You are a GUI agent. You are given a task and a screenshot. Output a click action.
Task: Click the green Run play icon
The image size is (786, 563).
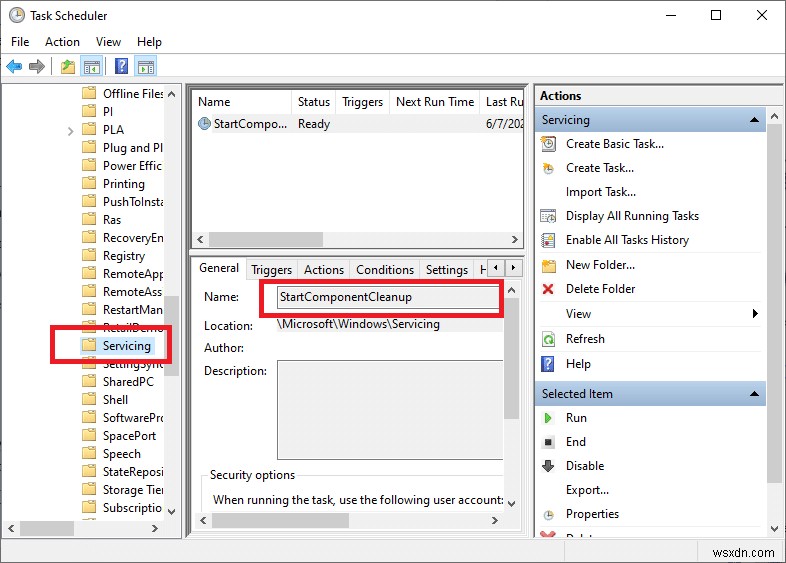548,418
